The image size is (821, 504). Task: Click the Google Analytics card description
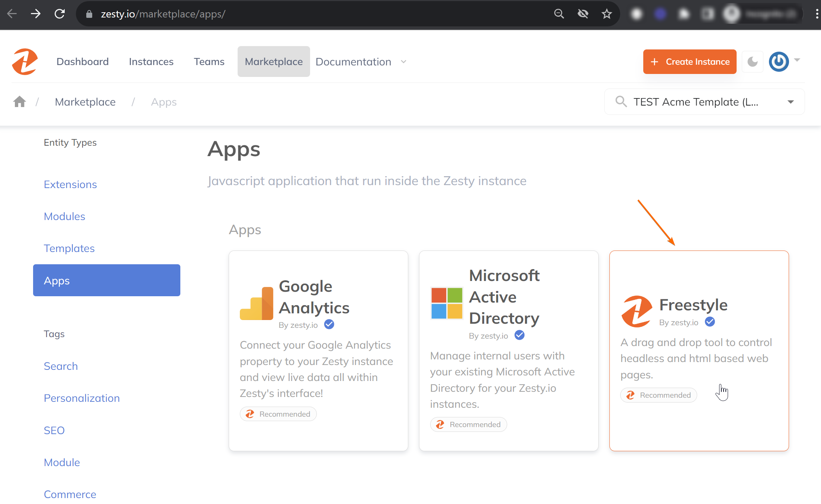tap(316, 369)
